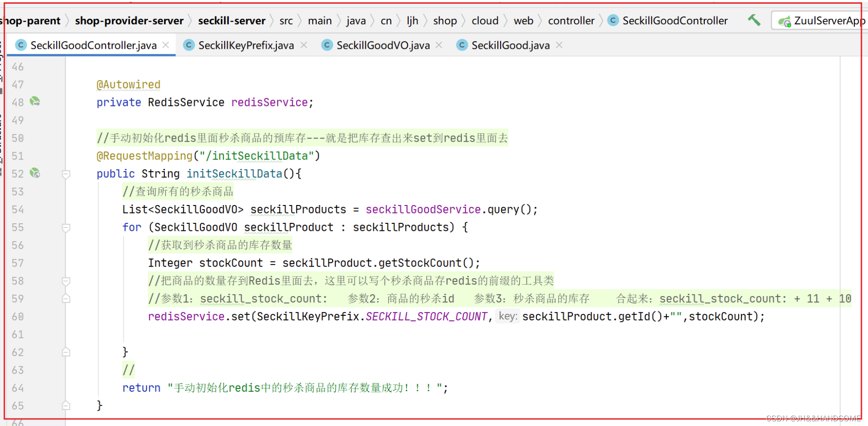Click the ljh breadcrumb segment

click(x=412, y=21)
